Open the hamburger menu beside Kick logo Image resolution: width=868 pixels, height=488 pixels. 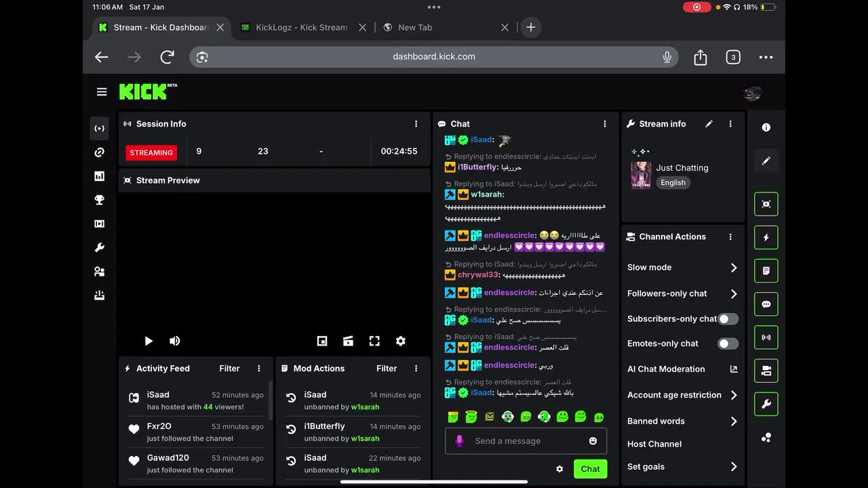click(102, 91)
